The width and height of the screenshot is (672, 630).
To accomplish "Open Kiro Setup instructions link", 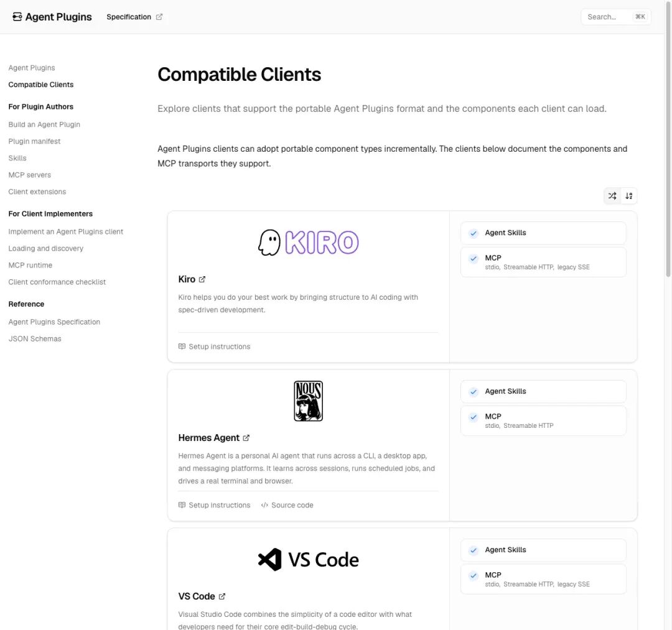I will tap(214, 346).
